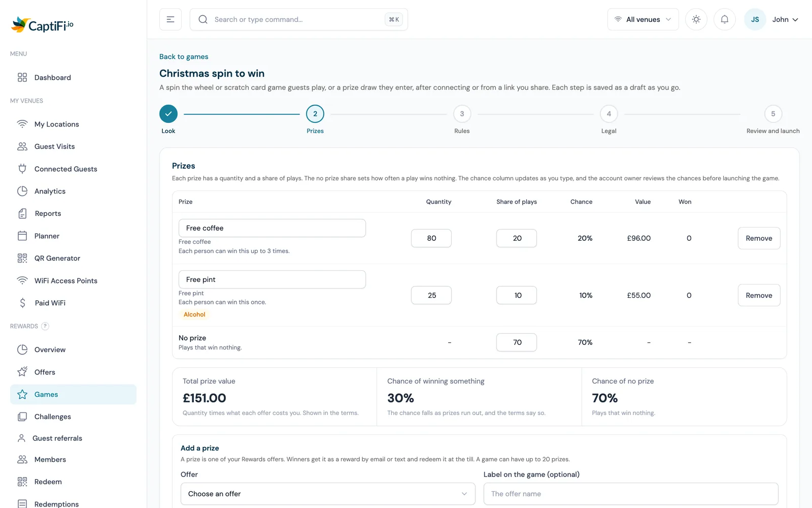Remove the Free pint prize

pyautogui.click(x=759, y=295)
